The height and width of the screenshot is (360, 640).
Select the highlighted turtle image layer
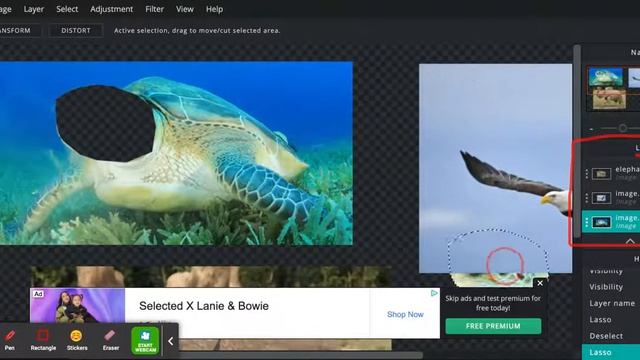(611, 222)
